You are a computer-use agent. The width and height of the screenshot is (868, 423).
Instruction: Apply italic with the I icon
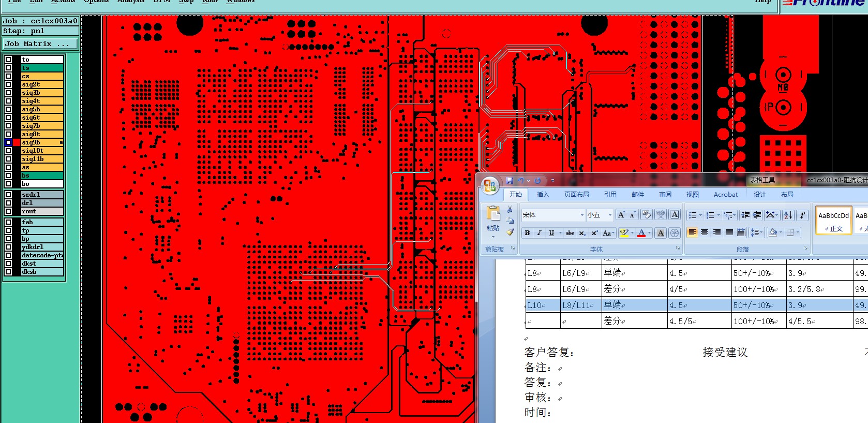tap(539, 233)
